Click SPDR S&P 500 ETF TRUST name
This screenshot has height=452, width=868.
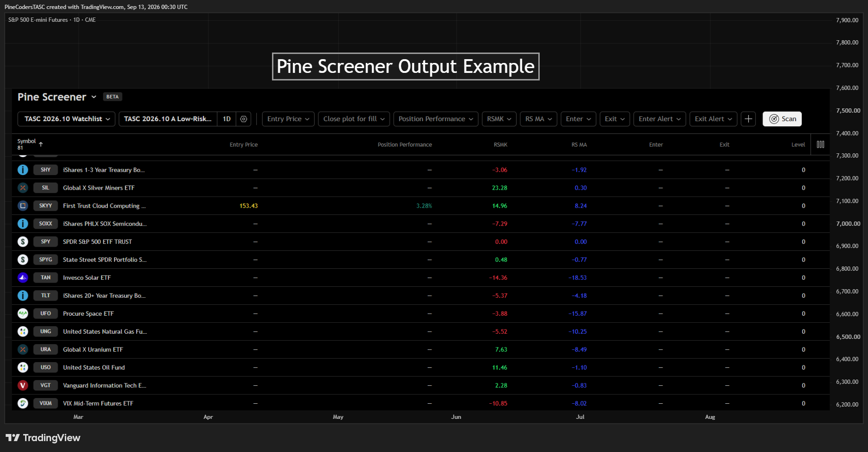click(x=97, y=242)
